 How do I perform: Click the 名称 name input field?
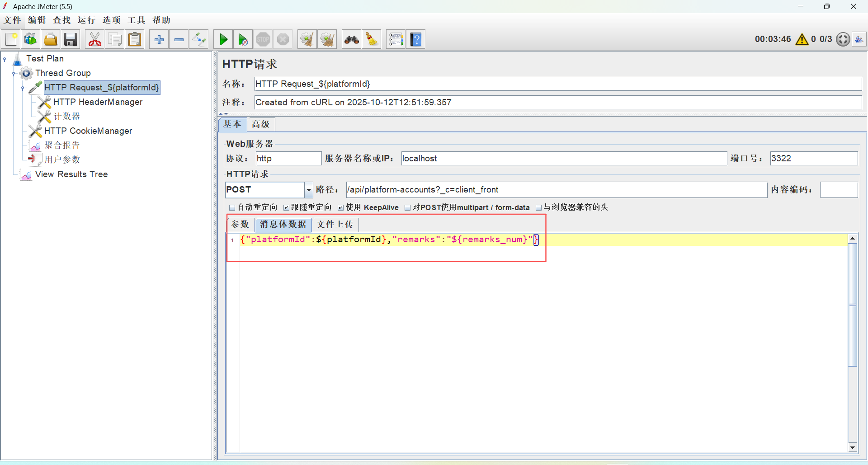pos(558,84)
